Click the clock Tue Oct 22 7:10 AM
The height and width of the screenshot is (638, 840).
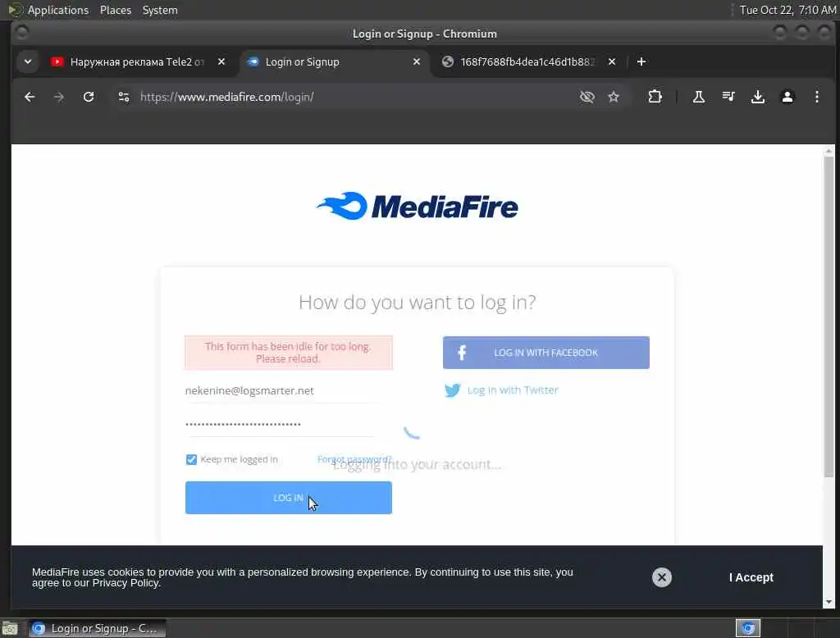[x=787, y=10]
